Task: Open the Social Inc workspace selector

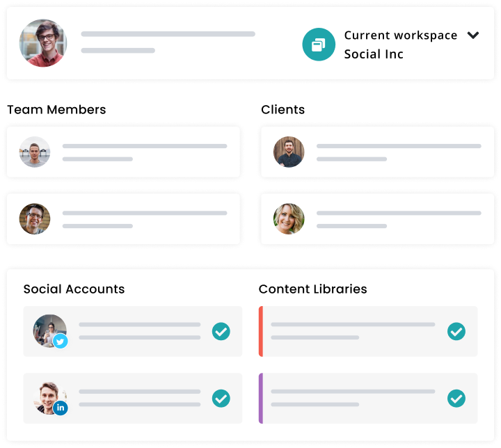Action: [374, 54]
